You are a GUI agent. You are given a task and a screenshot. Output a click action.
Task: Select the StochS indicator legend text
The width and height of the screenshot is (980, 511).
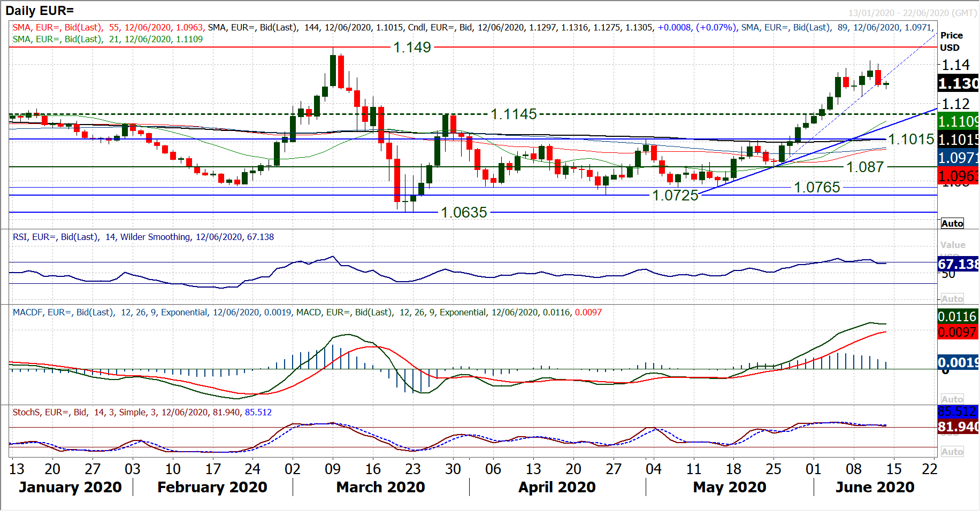pyautogui.click(x=142, y=413)
